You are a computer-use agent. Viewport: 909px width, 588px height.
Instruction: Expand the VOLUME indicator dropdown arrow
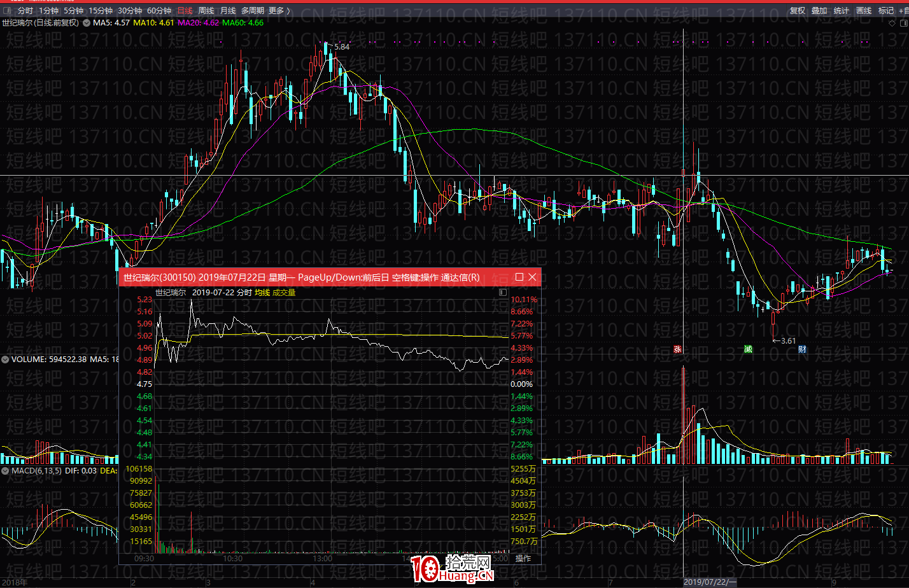pos(5,360)
